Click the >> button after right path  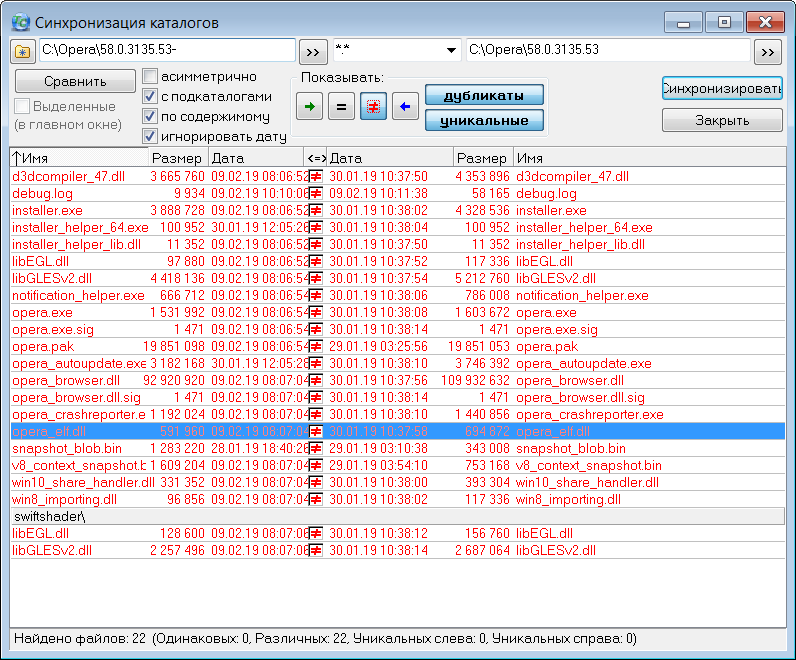[x=768, y=52]
